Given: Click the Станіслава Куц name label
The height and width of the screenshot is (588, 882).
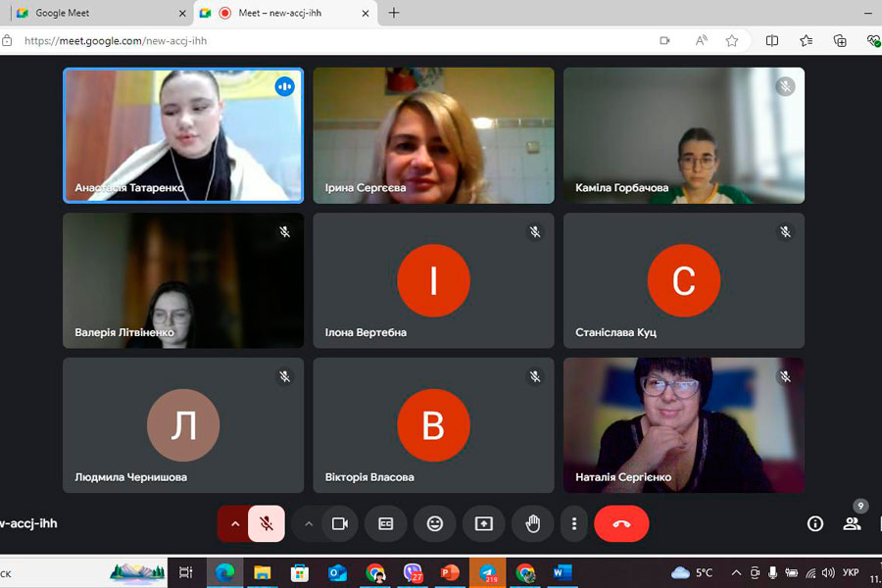Looking at the screenshot, I should click(x=616, y=332).
